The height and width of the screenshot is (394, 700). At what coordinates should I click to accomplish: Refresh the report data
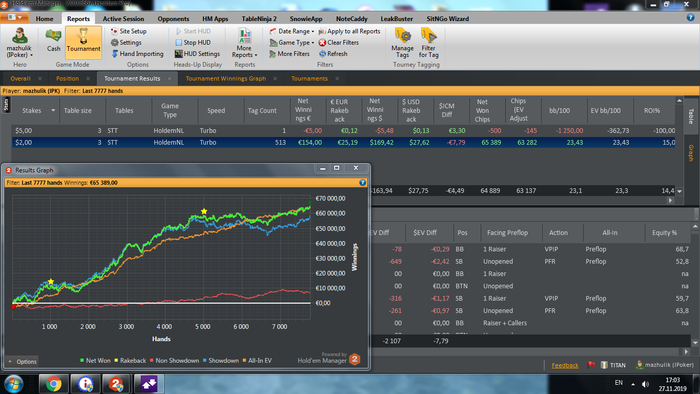333,54
